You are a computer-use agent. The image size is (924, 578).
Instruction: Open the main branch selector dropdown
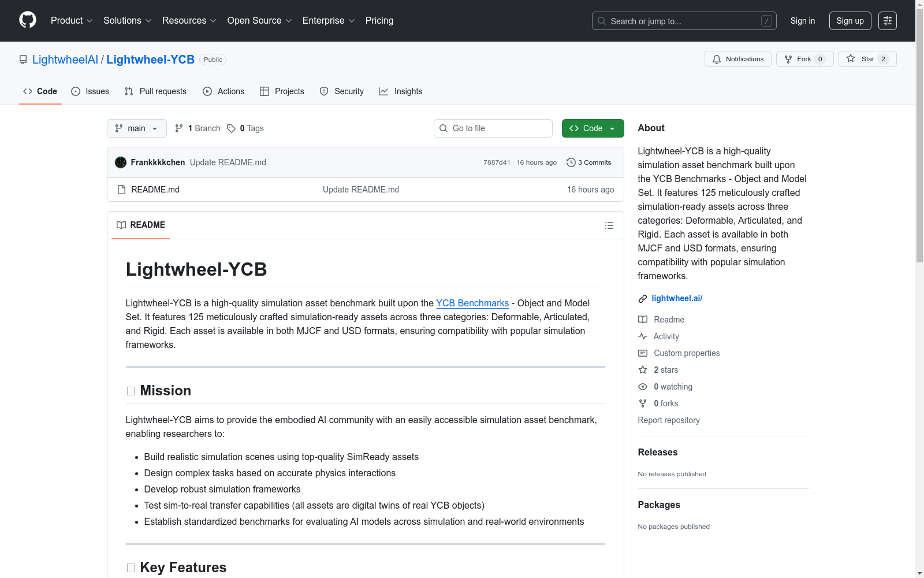[137, 128]
